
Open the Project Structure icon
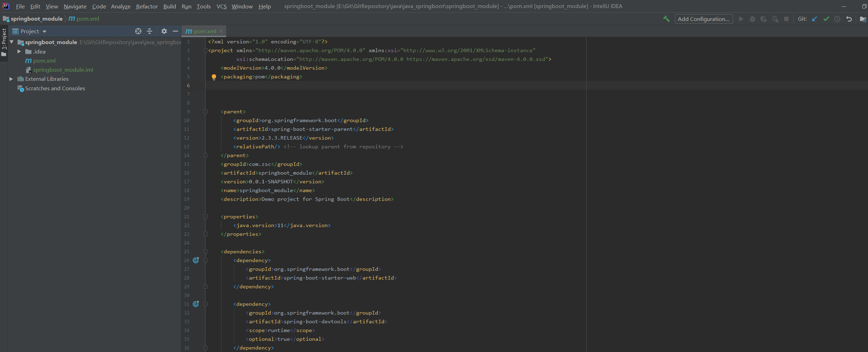863,19
